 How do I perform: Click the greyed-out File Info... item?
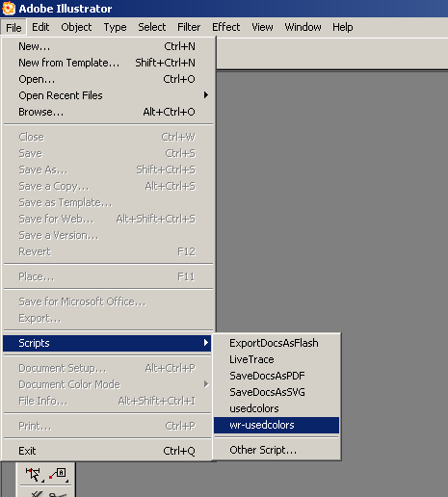(x=108, y=401)
